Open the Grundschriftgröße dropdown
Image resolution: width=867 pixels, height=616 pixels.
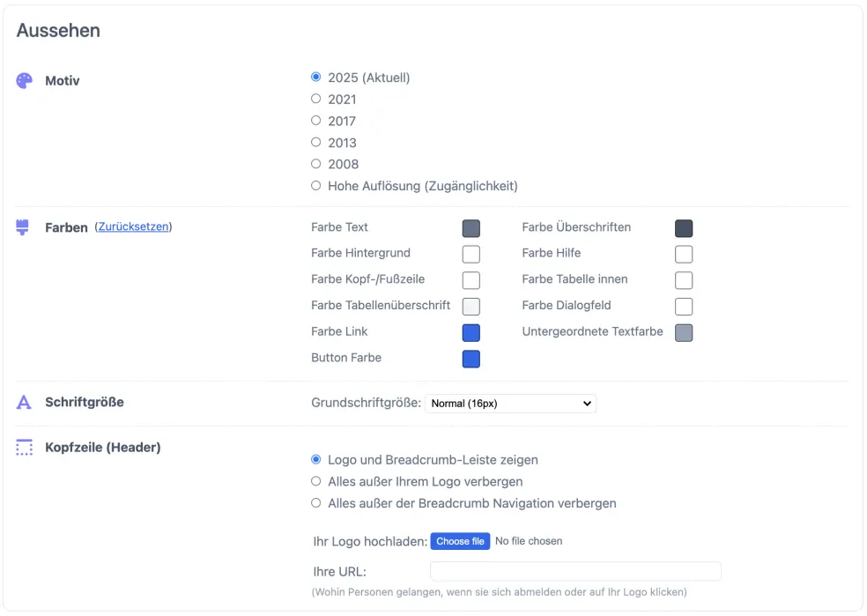tap(510, 404)
